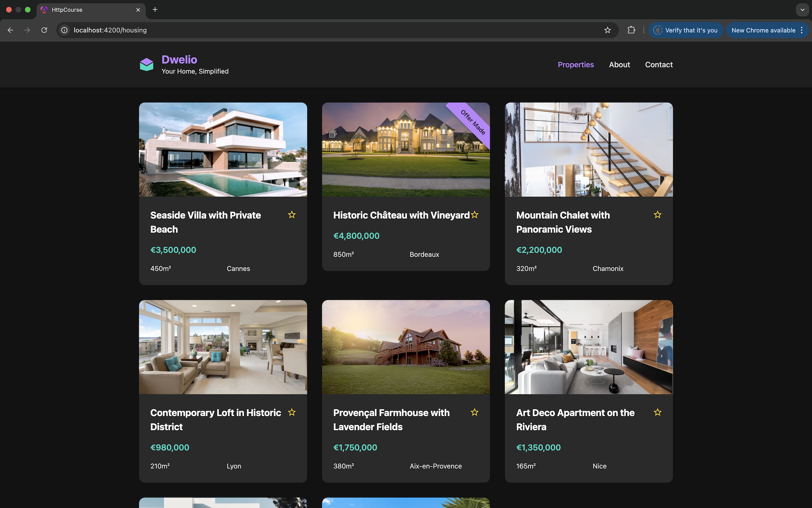Navigate to the About page
This screenshot has height=508, width=812.
[x=619, y=64]
